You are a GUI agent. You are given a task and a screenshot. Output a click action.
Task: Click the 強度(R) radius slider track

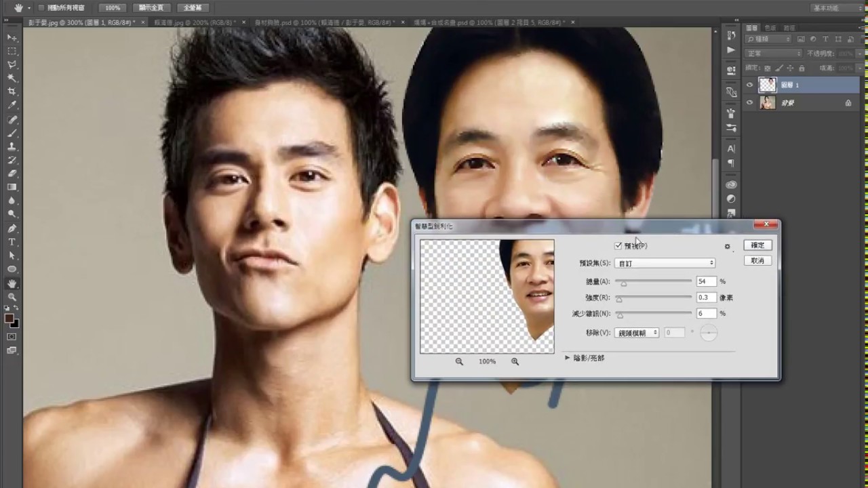pos(653,297)
